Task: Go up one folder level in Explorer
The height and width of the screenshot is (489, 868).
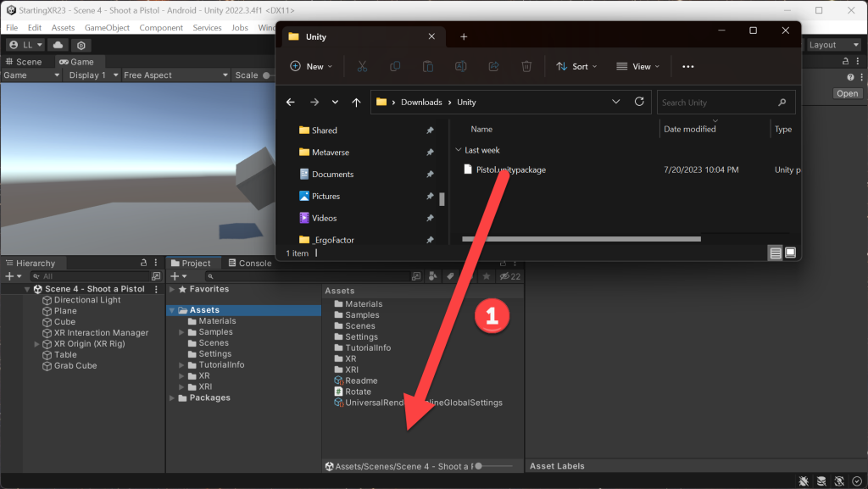Action: (357, 103)
